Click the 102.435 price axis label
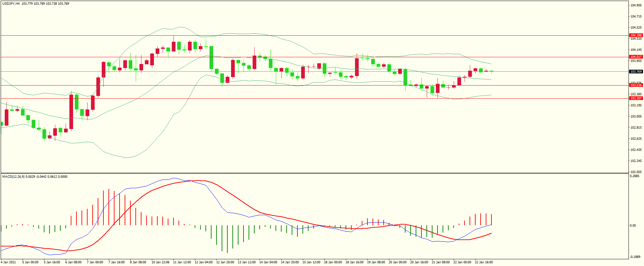Image resolution: width=644 pixels, height=266 pixels. point(636,150)
